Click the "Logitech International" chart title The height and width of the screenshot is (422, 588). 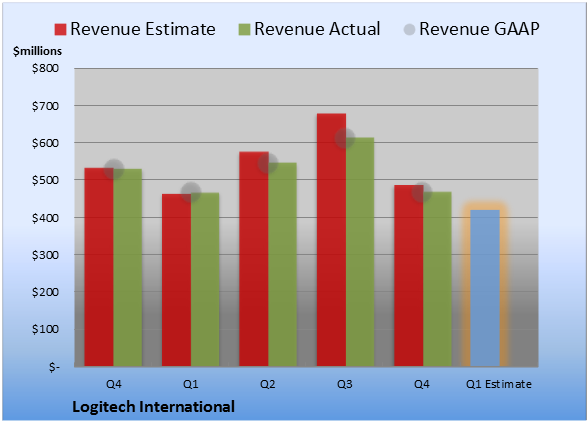[153, 407]
